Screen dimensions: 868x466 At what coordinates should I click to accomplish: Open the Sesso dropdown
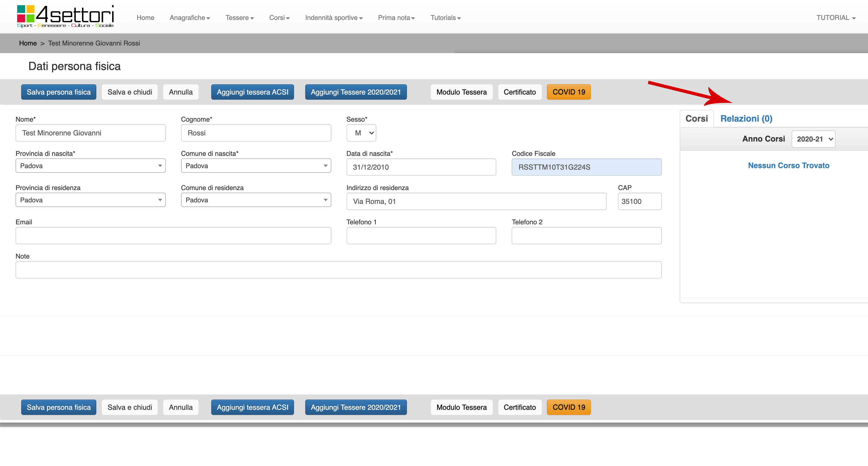(x=361, y=133)
